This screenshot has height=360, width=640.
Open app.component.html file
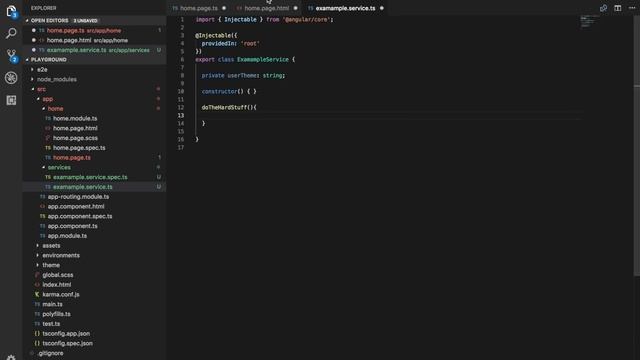[x=76, y=207]
